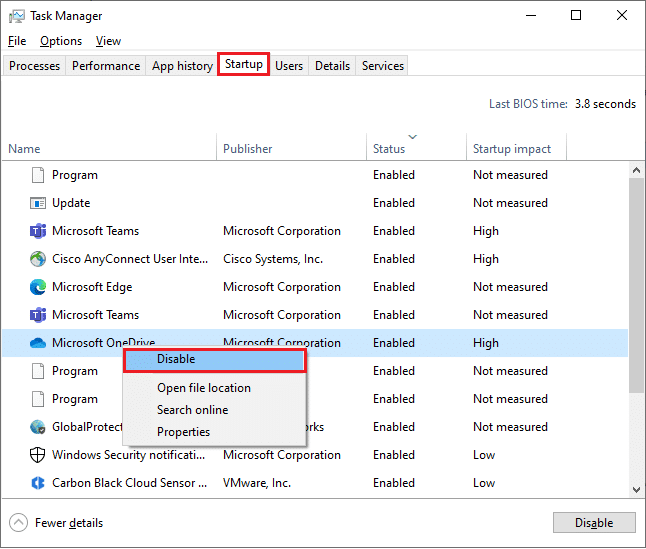The image size is (646, 549).
Task: Open the View menu
Action: (x=108, y=41)
